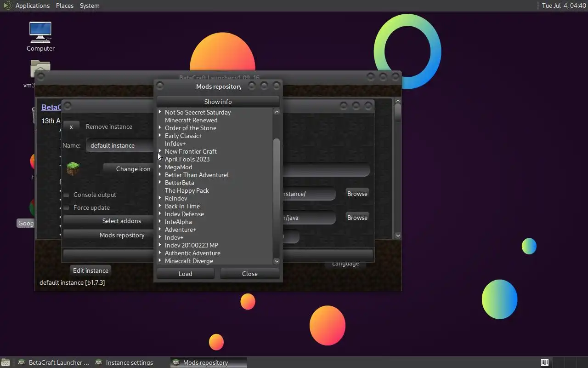
Task: Select Minecraft Renewed in the list
Action: click(191, 120)
